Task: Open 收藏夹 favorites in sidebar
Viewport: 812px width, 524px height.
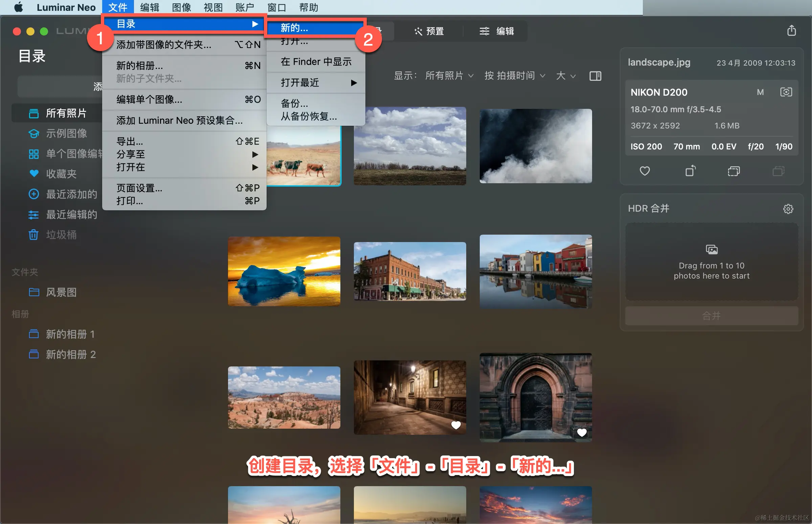Action: [61, 174]
